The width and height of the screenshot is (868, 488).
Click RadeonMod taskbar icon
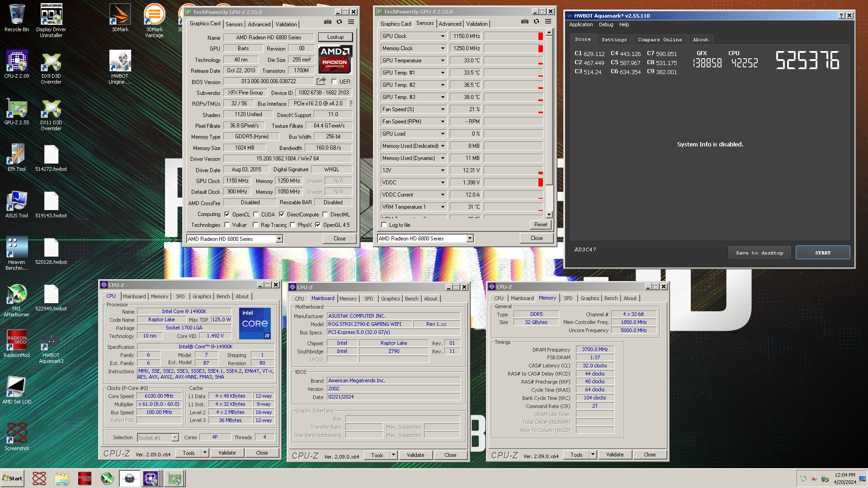click(85, 479)
